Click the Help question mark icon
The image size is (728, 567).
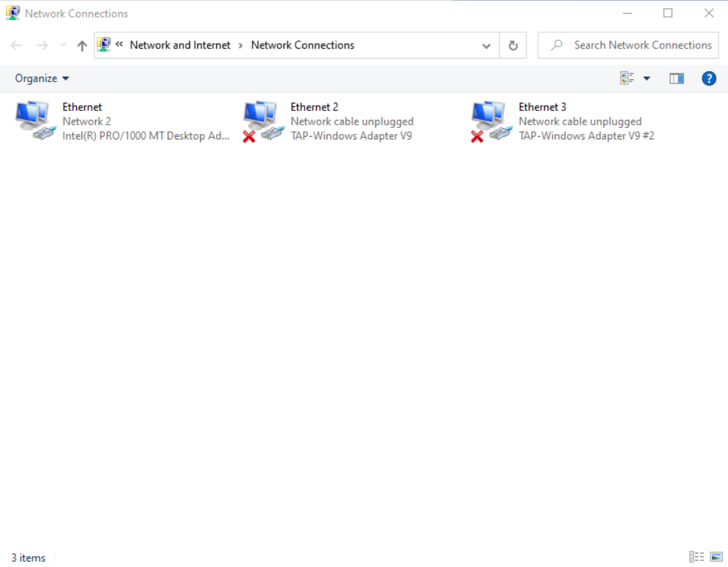click(708, 79)
